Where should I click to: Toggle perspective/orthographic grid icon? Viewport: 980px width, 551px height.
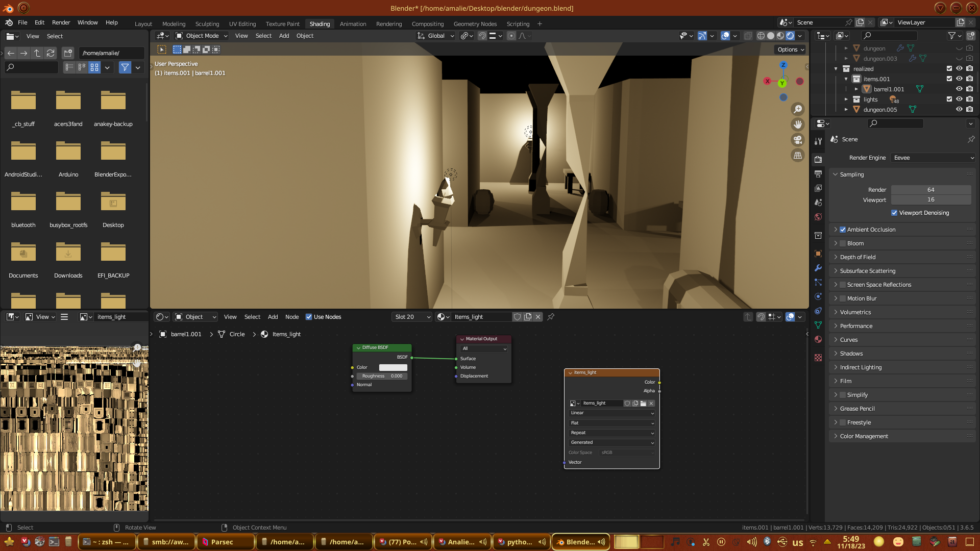tap(797, 156)
